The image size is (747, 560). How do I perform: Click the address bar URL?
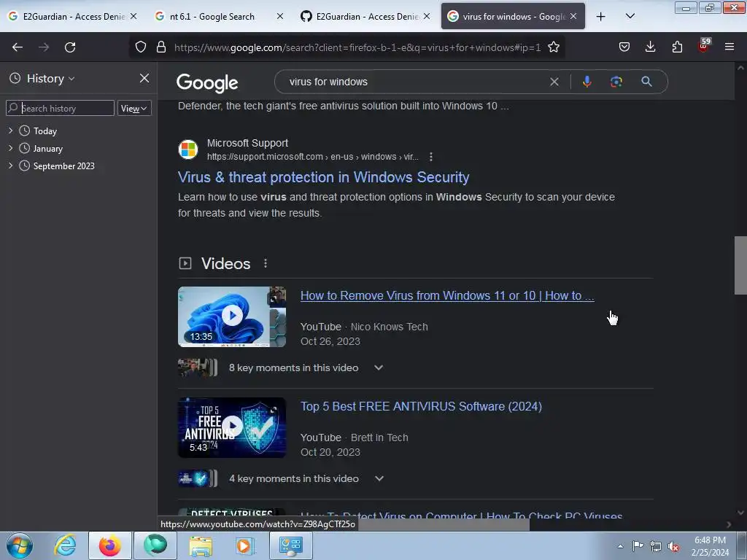coord(357,47)
